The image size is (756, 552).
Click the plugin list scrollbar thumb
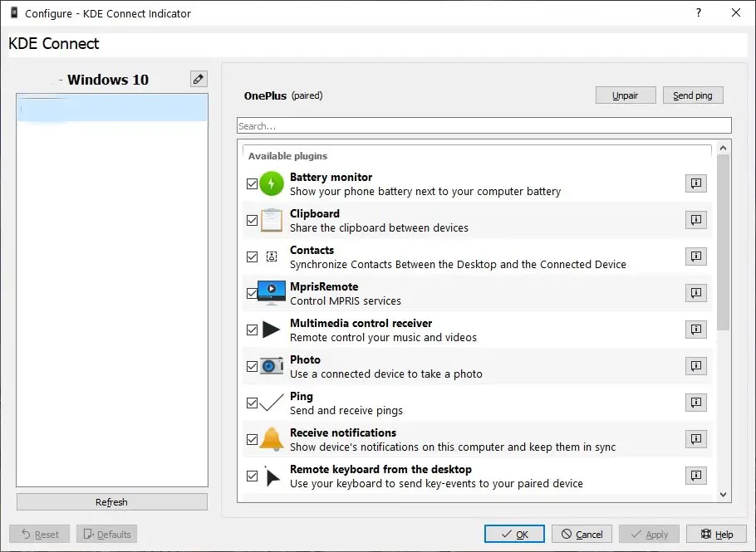click(x=723, y=242)
